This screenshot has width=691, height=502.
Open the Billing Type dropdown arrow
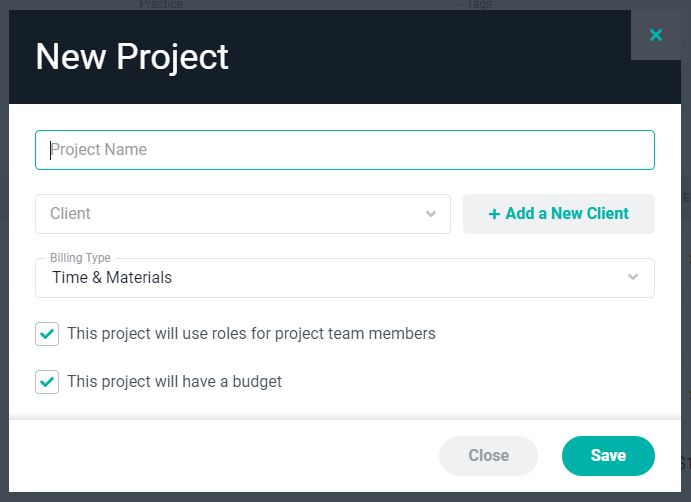(x=633, y=277)
